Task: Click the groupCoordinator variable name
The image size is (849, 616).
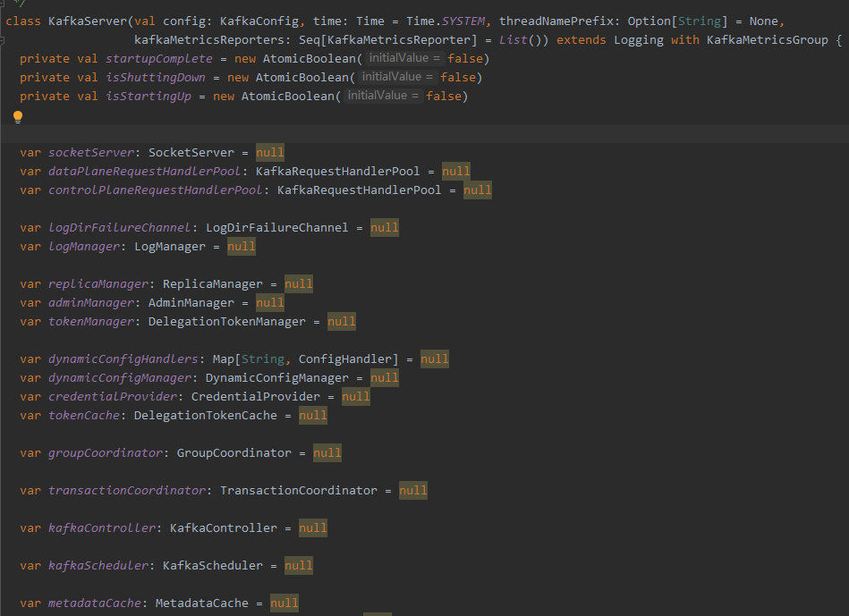Action: [x=106, y=452]
